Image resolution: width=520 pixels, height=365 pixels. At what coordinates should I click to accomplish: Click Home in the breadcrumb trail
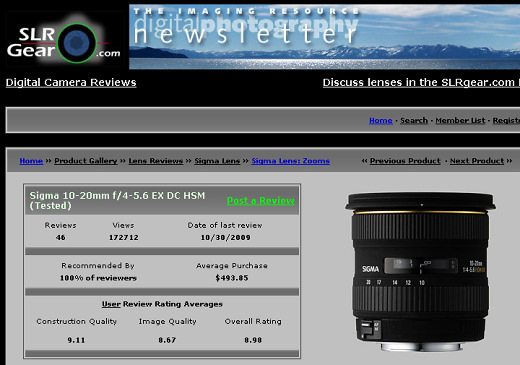pyautogui.click(x=31, y=161)
